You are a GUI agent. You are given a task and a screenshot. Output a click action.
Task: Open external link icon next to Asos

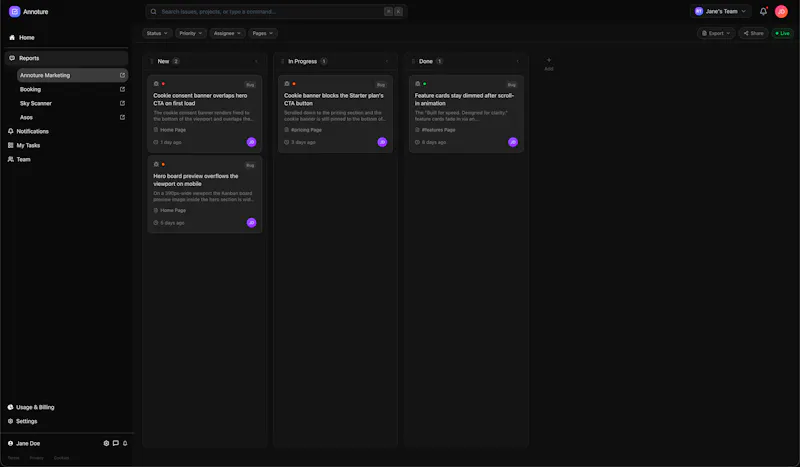tap(122, 117)
